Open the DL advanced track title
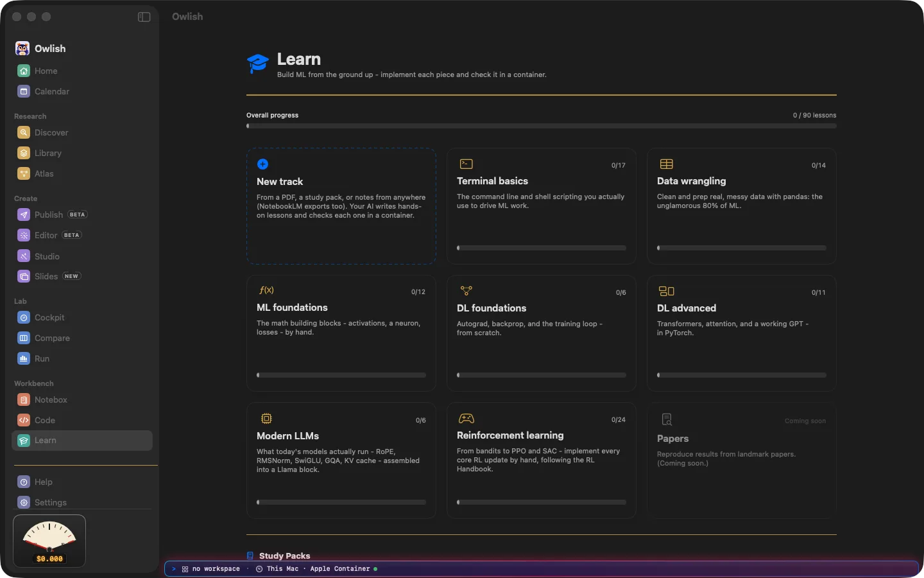 click(x=687, y=308)
